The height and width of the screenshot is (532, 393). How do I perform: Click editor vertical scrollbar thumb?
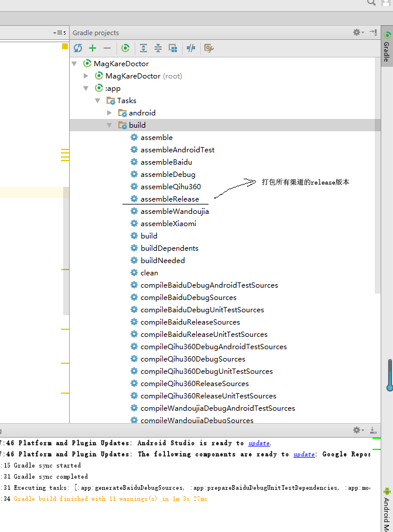[x=66, y=251]
